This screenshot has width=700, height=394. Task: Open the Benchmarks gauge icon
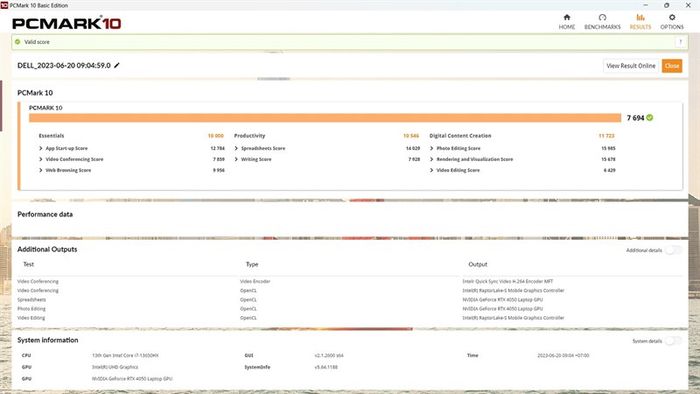point(602,17)
